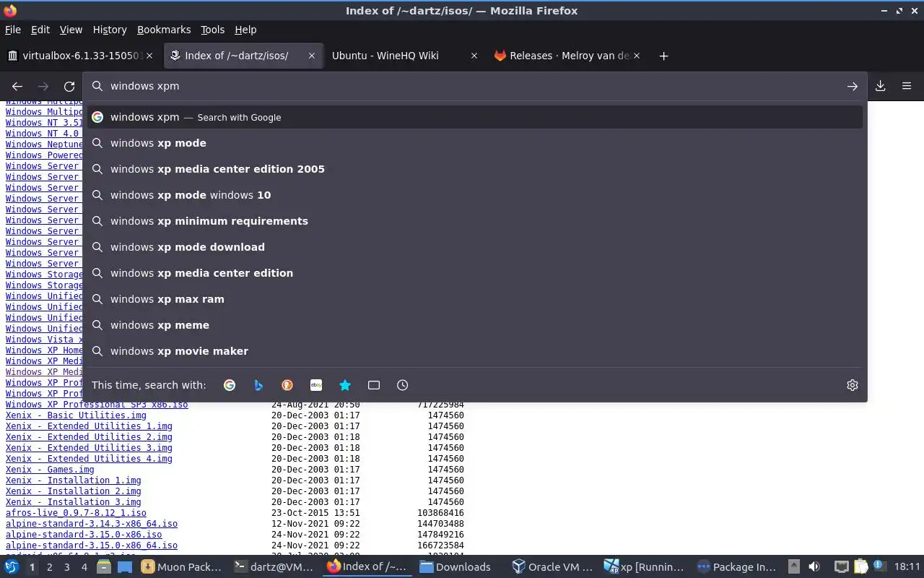The height and width of the screenshot is (578, 924).
Task: Close the virtualbox-6.1.33 tab
Action: pos(149,56)
